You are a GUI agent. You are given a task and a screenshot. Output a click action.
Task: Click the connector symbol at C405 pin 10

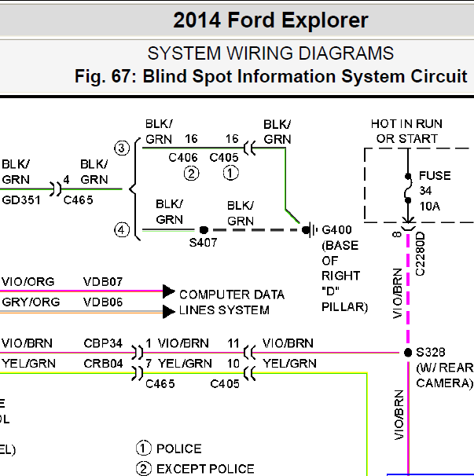(x=249, y=373)
